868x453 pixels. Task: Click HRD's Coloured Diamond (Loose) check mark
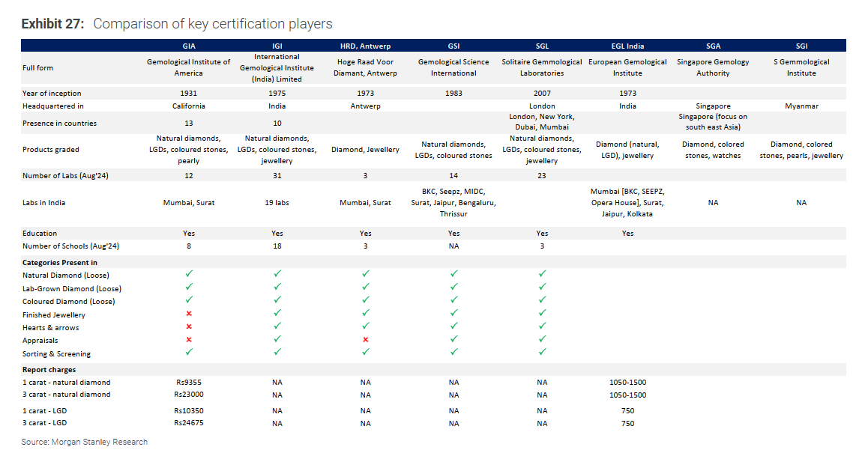click(x=365, y=300)
